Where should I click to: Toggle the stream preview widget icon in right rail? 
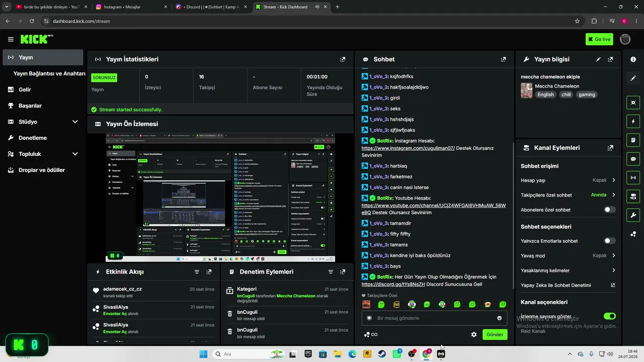pos(633,103)
